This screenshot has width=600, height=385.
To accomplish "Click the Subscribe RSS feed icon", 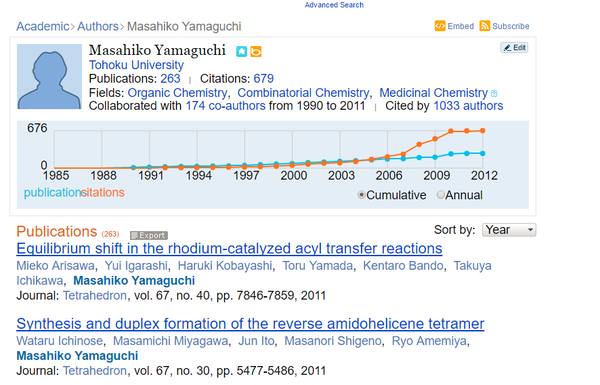I will pyautogui.click(x=484, y=26).
